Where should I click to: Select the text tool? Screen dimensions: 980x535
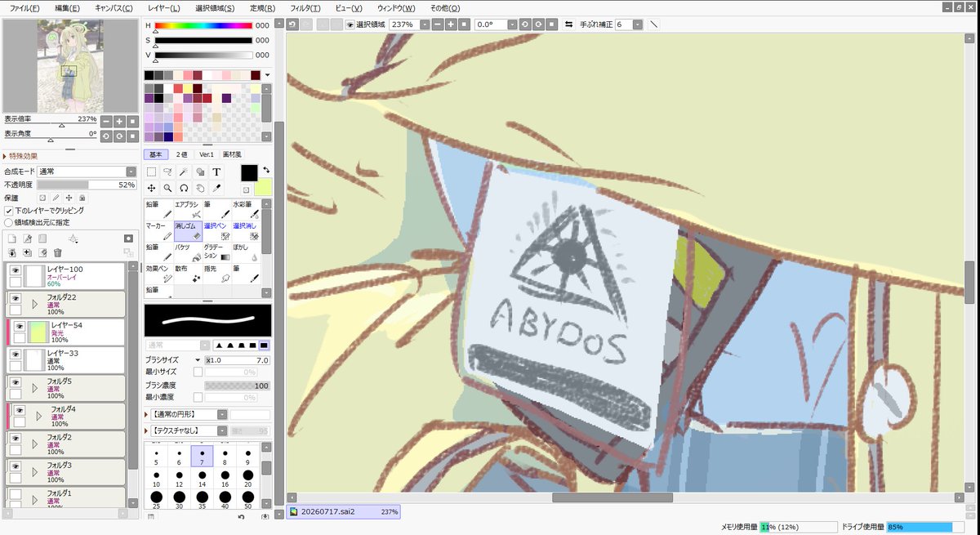tap(216, 172)
